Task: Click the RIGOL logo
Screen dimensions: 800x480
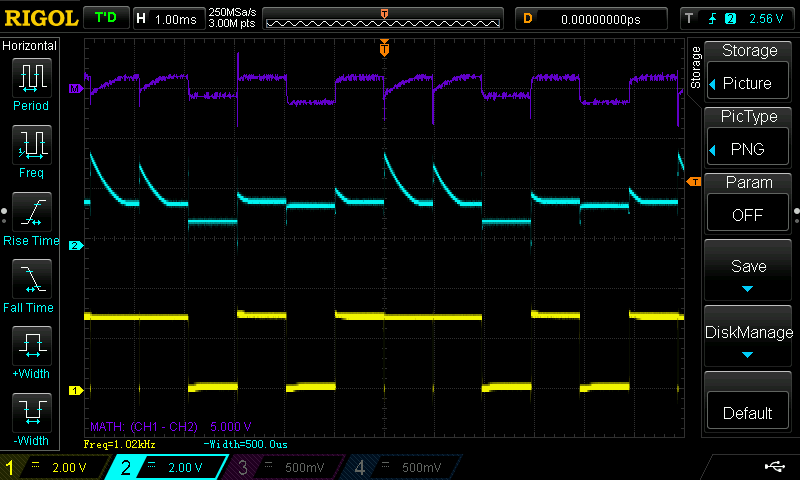Action: pyautogui.click(x=39, y=18)
